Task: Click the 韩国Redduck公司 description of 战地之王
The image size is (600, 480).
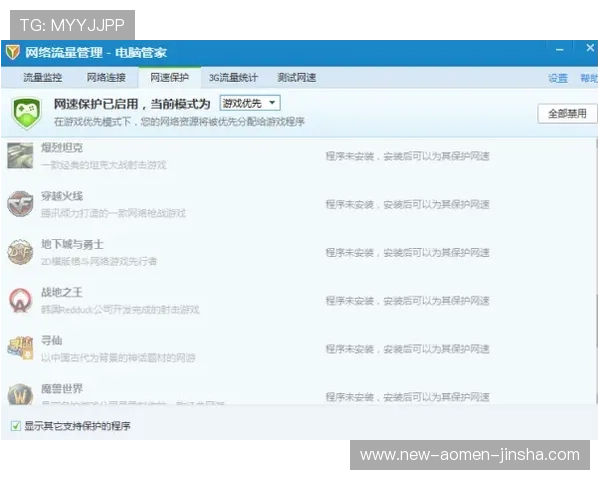Action: [x=120, y=310]
